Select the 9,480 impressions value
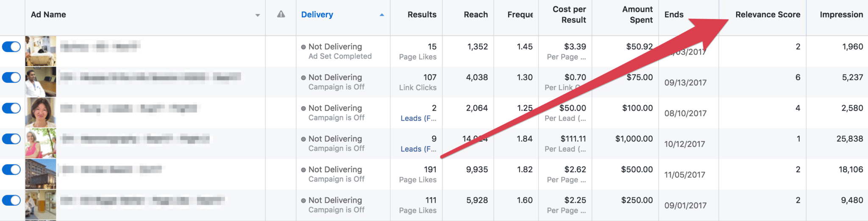The width and height of the screenshot is (868, 221). 852,200
